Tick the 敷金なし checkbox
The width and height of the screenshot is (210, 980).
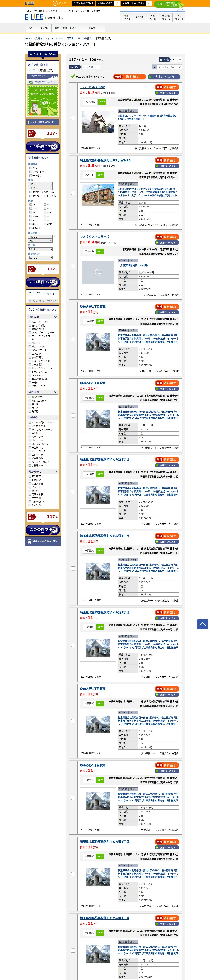(30, 196)
